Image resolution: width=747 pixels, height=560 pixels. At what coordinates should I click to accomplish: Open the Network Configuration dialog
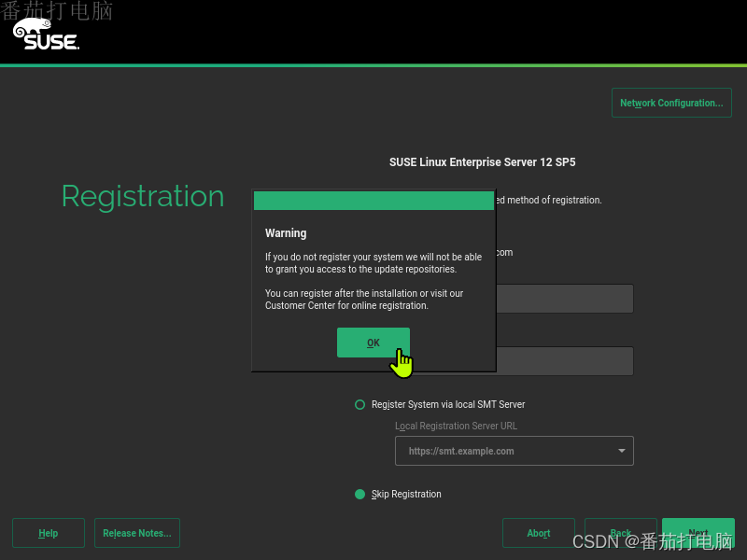tap(670, 103)
